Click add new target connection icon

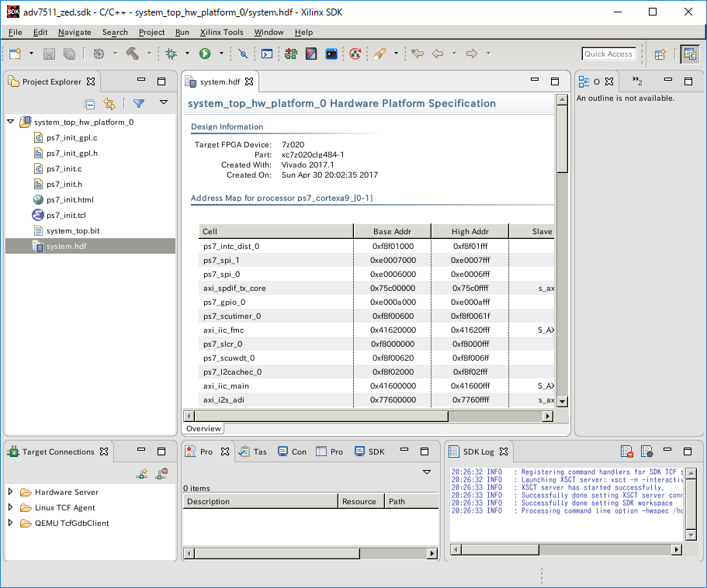[x=142, y=473]
